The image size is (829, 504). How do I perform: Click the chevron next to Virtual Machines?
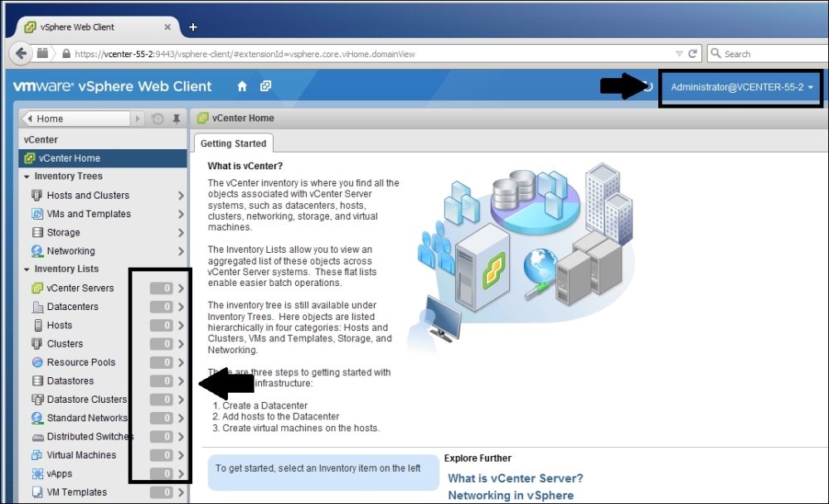tap(181, 455)
